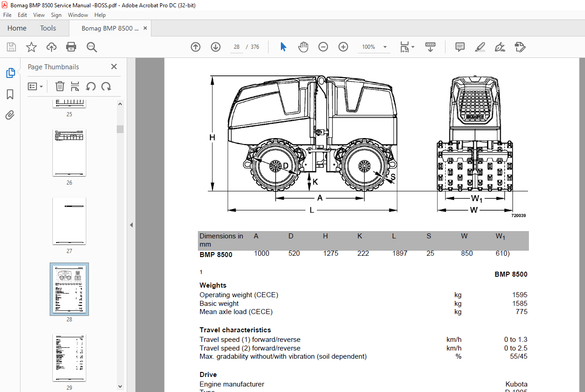The height and width of the screenshot is (392, 585).
Task: Click thumbnails scrollbar up arrow
Action: (120, 103)
